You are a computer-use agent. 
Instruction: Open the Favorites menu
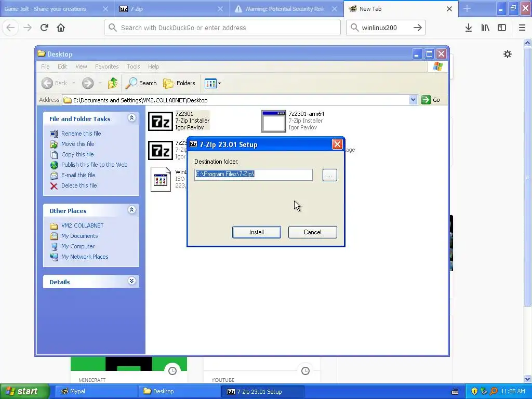[107, 66]
